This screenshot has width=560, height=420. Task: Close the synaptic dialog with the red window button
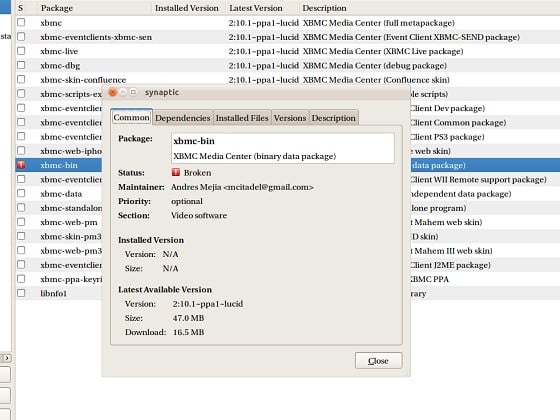point(112,92)
